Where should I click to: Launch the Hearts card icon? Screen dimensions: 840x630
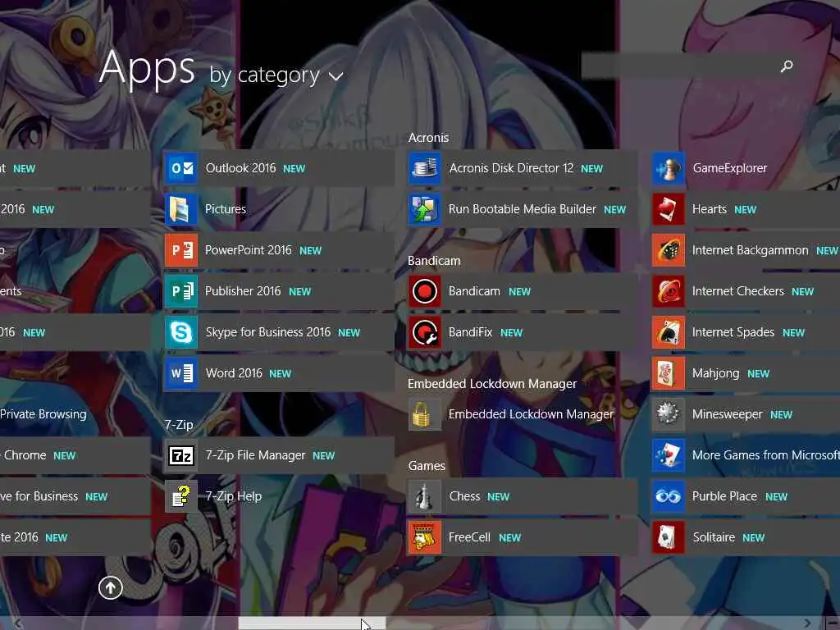pyautogui.click(x=668, y=209)
